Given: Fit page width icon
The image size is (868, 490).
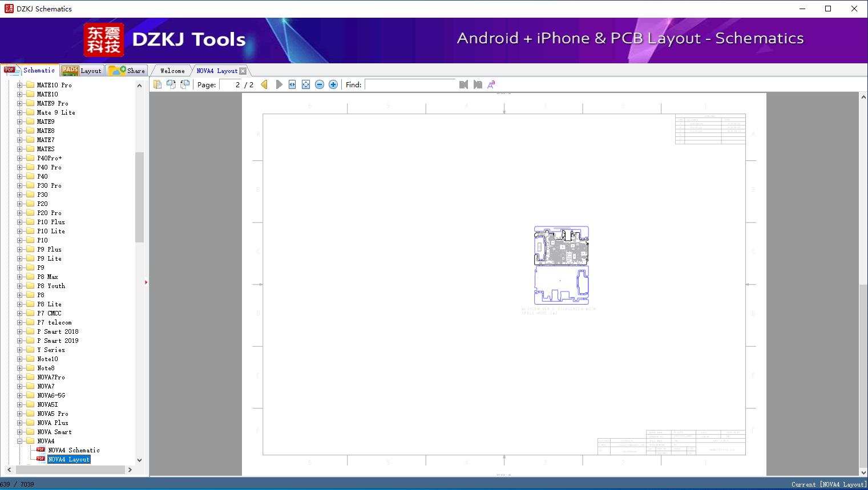Looking at the screenshot, I should click(x=292, y=84).
